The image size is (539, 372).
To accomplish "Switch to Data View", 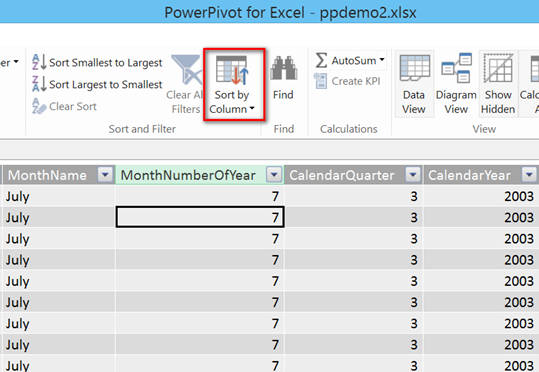I will coord(414,84).
